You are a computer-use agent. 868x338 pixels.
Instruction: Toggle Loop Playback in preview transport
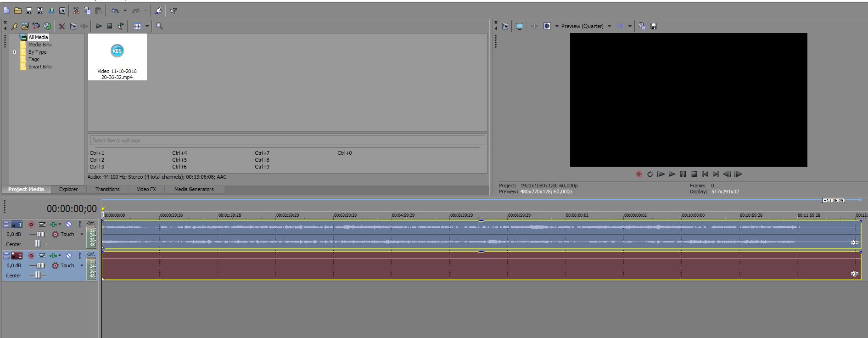(x=650, y=174)
